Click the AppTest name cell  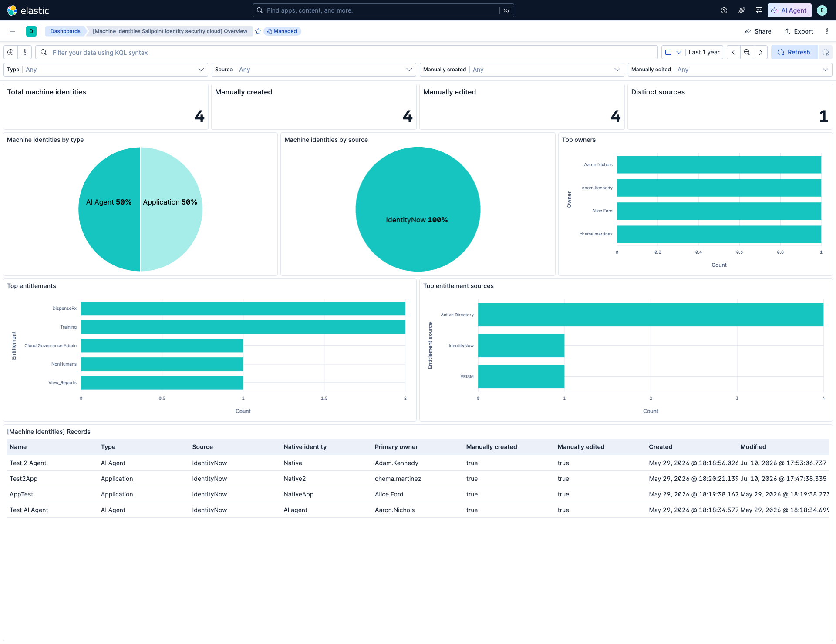click(x=21, y=494)
